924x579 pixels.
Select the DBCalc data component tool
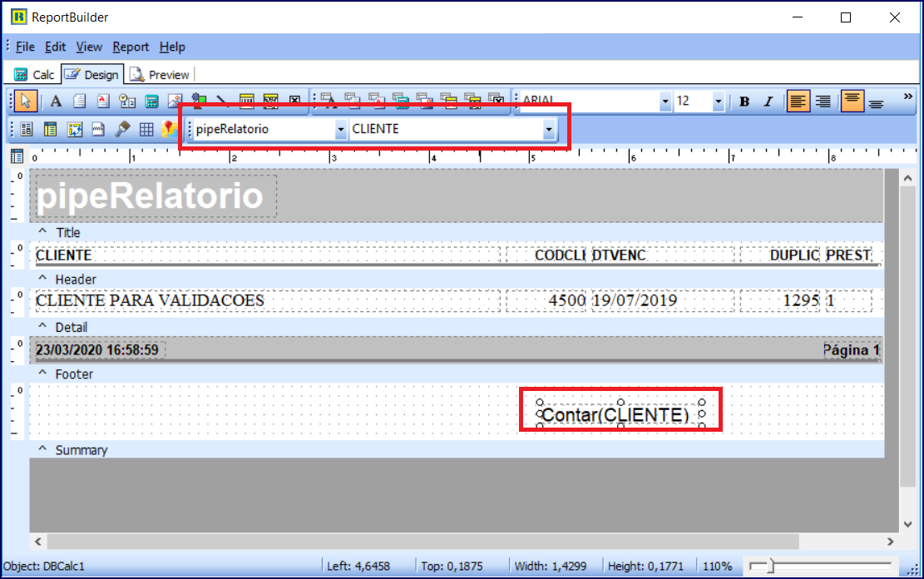click(401, 101)
